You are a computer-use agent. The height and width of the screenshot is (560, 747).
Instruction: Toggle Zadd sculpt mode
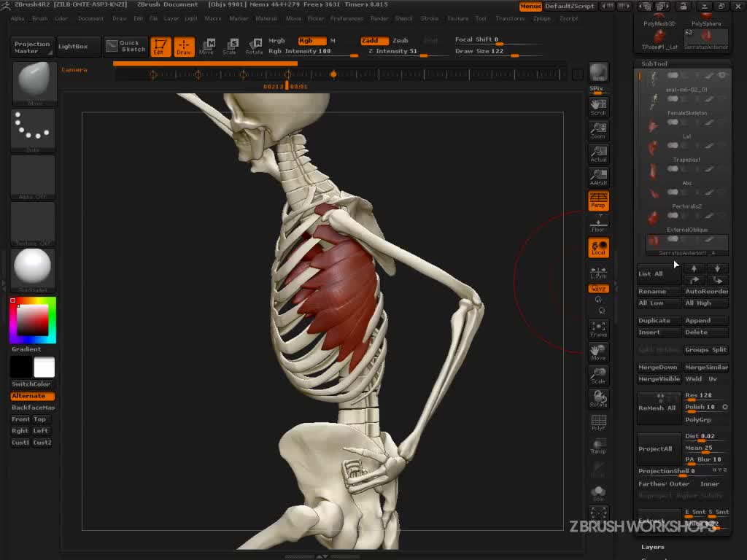click(x=374, y=41)
